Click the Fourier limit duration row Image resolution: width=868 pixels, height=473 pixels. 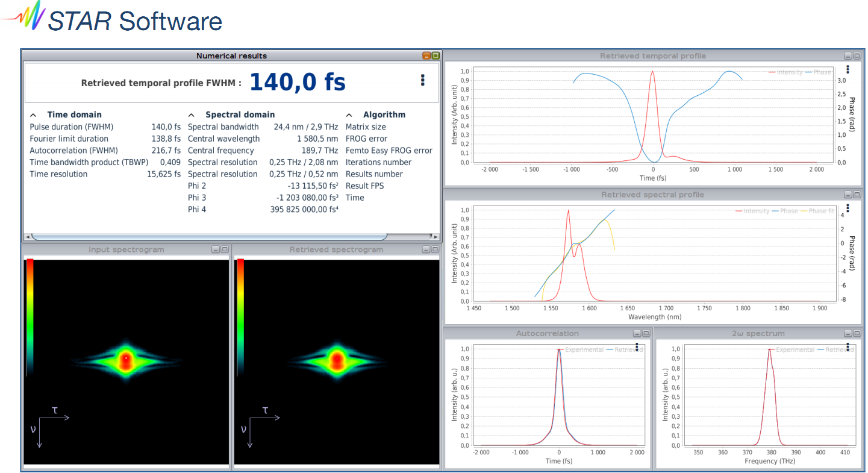tap(105, 139)
